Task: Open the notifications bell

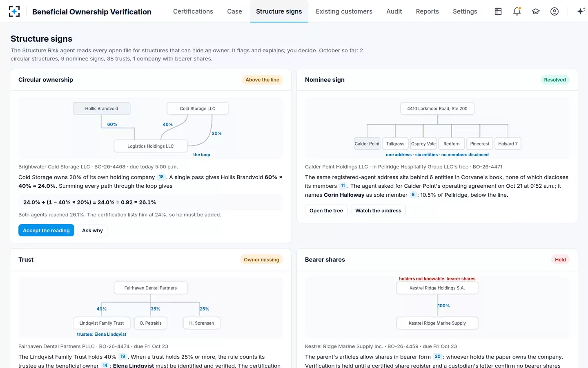Action: click(x=517, y=11)
